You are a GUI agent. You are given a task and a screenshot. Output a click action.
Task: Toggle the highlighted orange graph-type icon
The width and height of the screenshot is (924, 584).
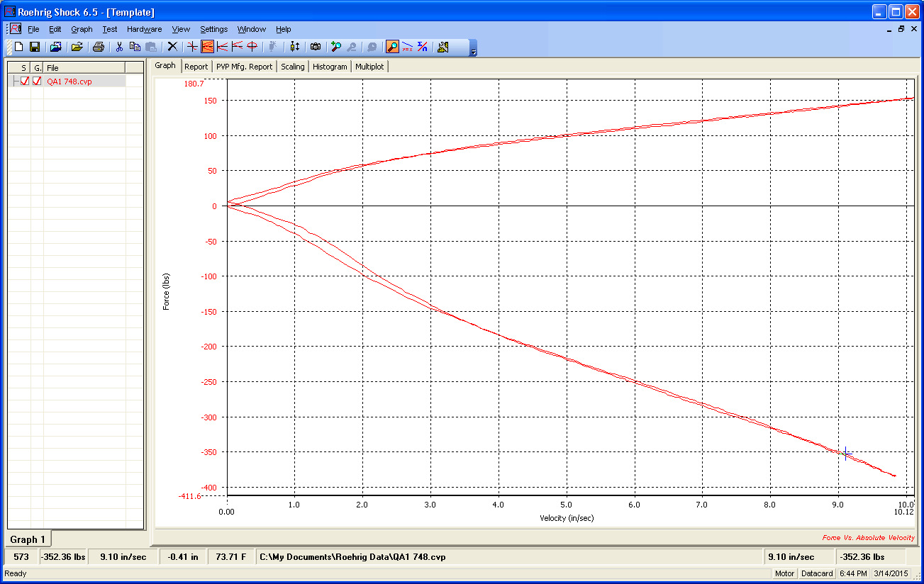pyautogui.click(x=207, y=47)
